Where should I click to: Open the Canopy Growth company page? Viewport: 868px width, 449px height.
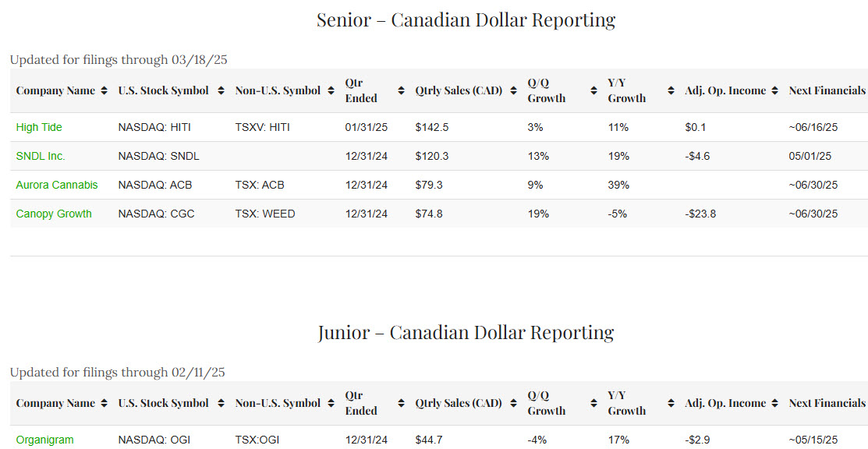tap(54, 214)
